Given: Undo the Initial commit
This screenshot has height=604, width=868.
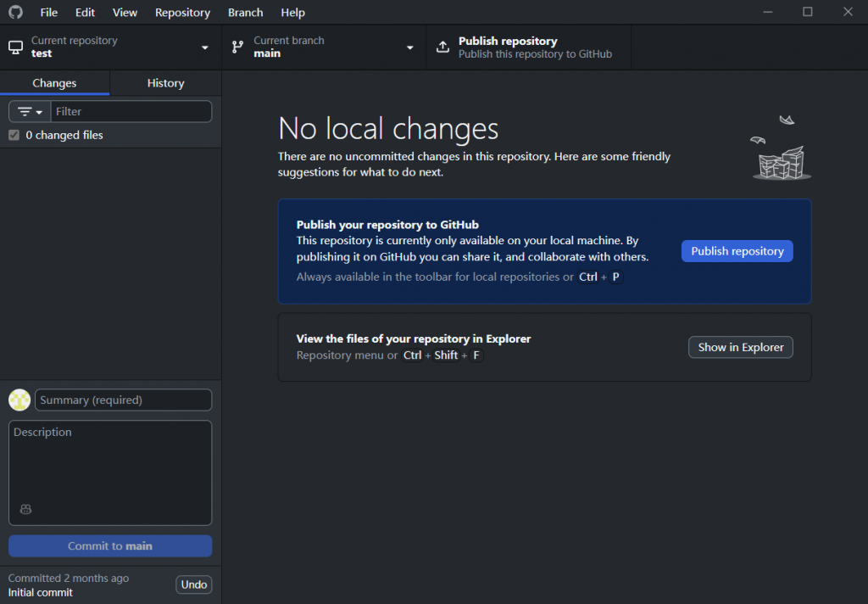Looking at the screenshot, I should click(x=194, y=584).
